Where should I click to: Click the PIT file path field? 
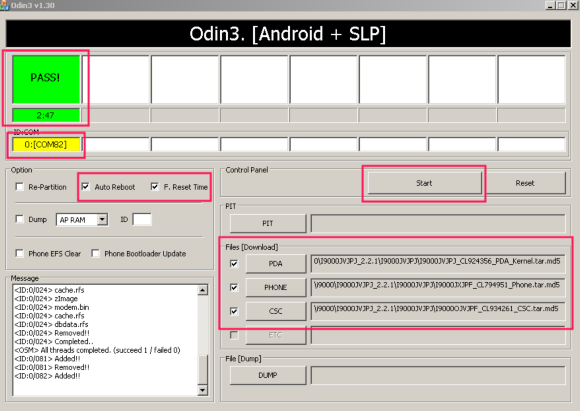(438, 223)
